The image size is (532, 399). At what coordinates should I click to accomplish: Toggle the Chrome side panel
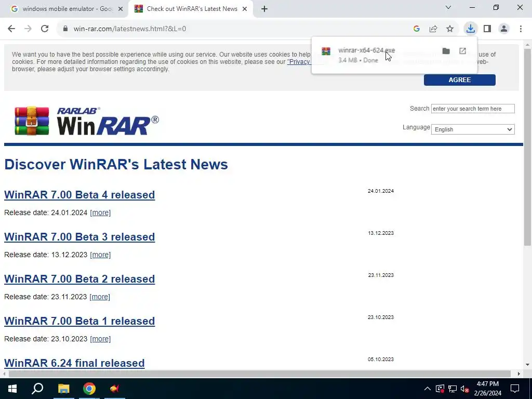tap(487, 29)
